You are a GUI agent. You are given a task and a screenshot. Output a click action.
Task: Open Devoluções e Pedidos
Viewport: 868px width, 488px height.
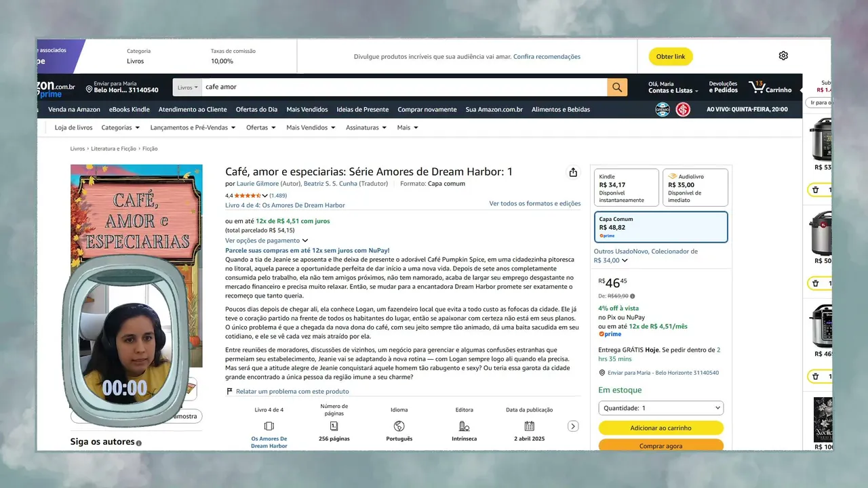tap(723, 87)
